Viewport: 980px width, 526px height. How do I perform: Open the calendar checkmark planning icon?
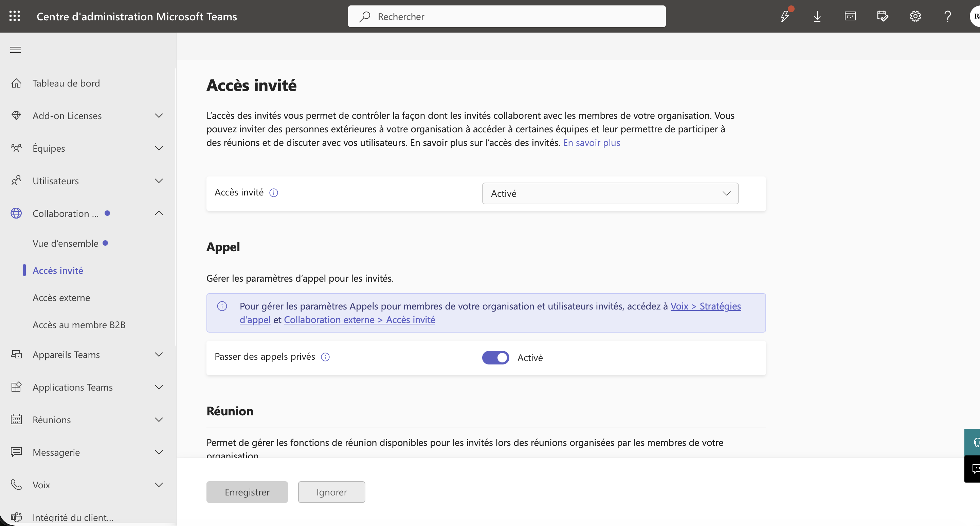(x=883, y=16)
